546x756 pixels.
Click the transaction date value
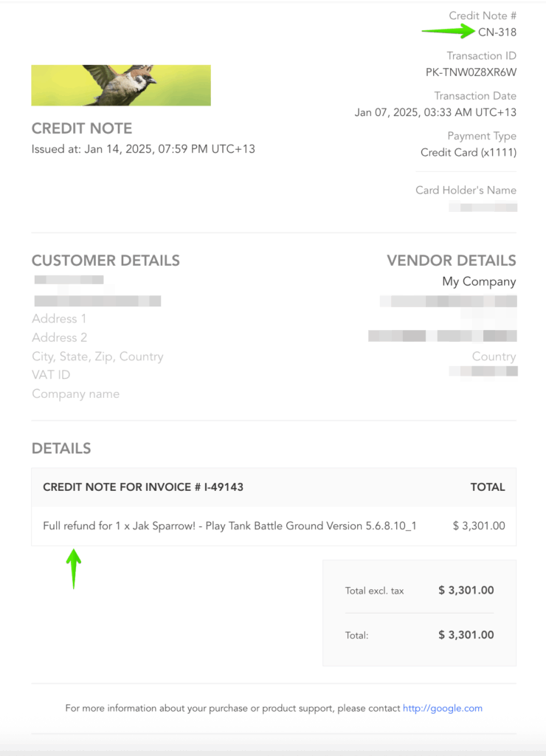435,112
